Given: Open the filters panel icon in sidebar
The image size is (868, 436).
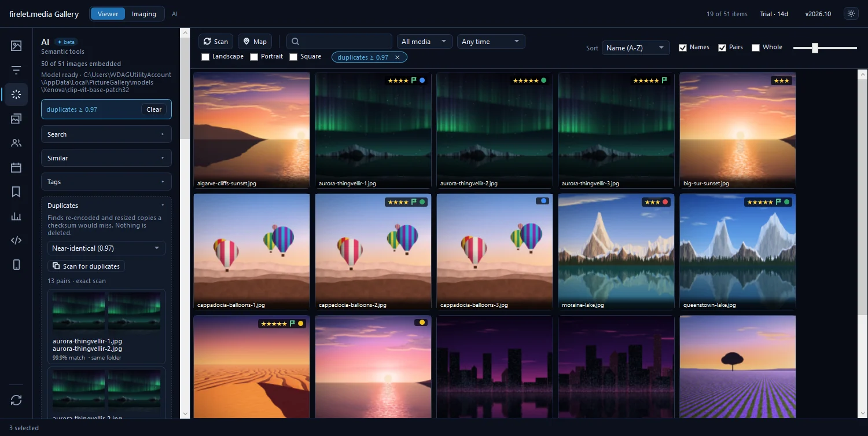Looking at the screenshot, I should (16, 70).
